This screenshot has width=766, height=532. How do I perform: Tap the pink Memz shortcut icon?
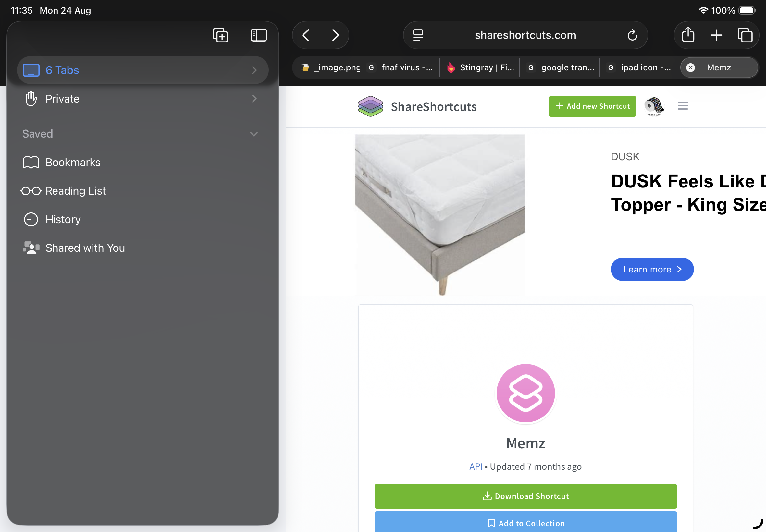(525, 393)
